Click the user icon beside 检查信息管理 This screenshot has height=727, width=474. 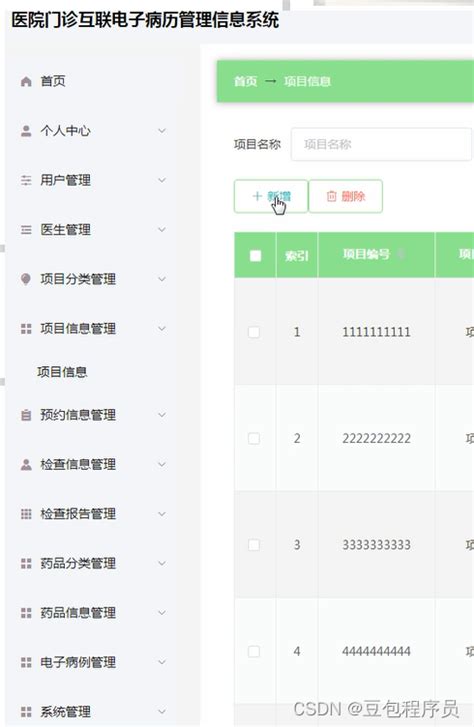[x=26, y=465]
